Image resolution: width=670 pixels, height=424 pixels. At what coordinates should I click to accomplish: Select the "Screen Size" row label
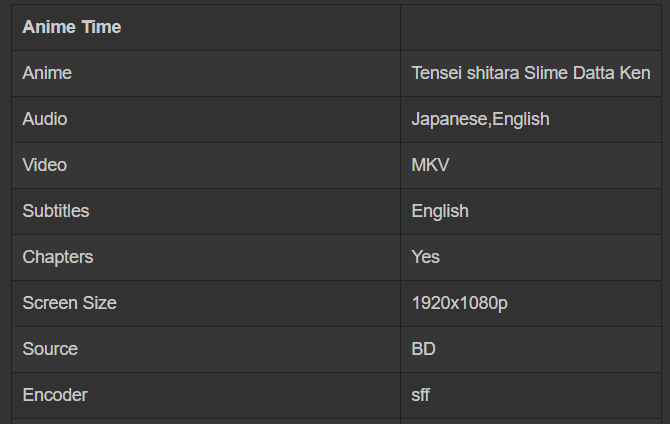(70, 303)
